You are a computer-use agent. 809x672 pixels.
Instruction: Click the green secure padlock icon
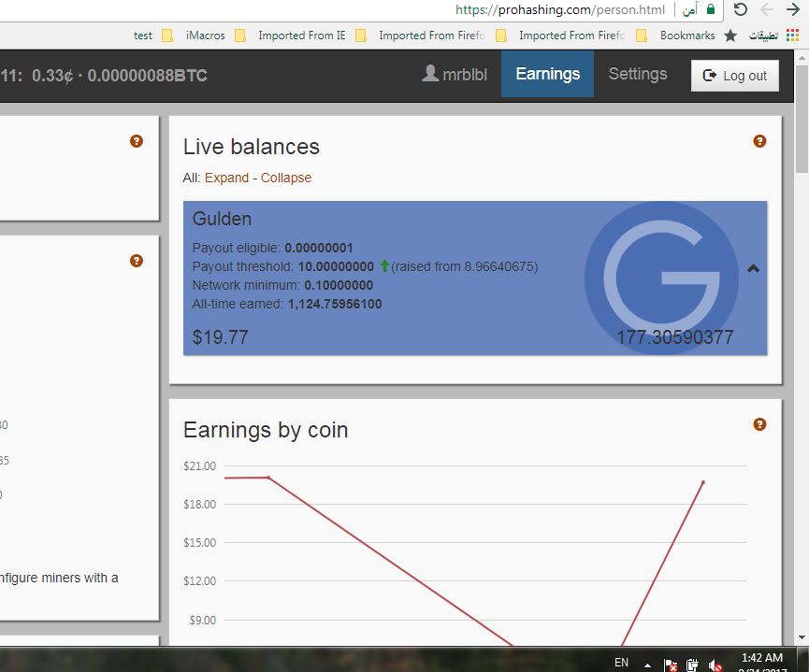pos(711,9)
